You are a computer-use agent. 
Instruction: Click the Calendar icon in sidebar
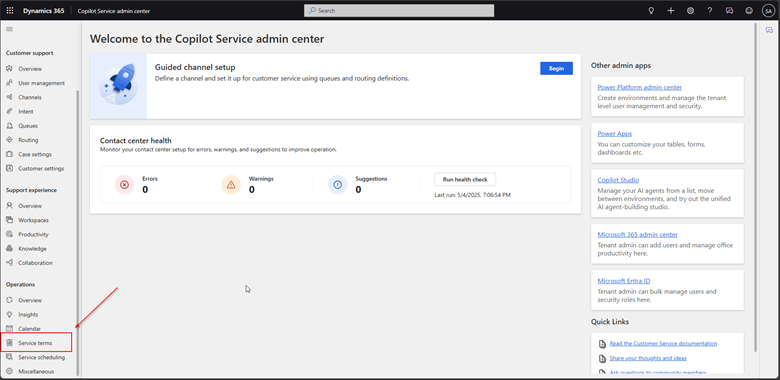9,329
